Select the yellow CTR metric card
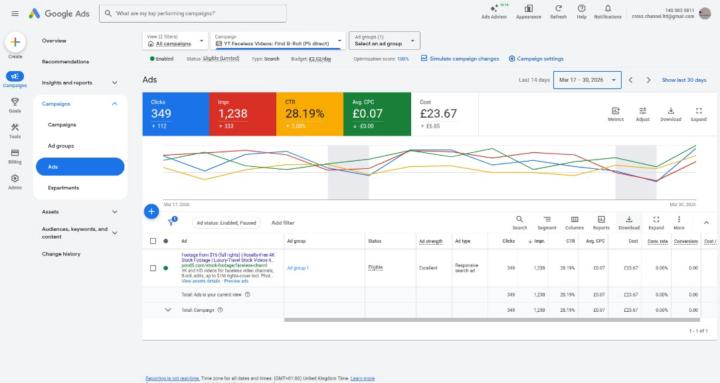This screenshot has width=720, height=383. (x=310, y=114)
